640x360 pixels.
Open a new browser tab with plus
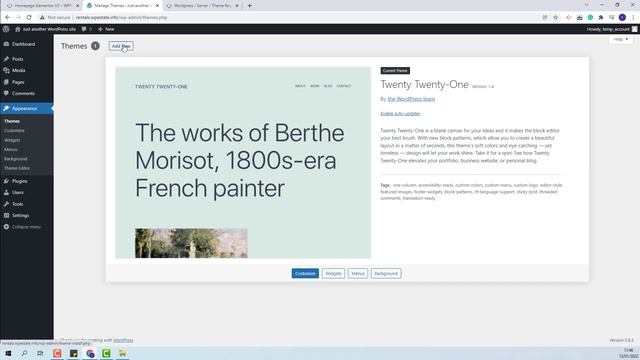(249, 6)
